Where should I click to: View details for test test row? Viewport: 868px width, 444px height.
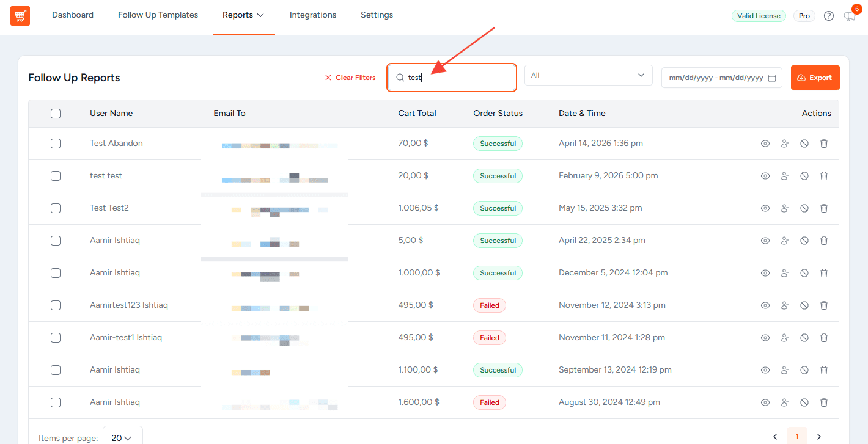coord(765,176)
